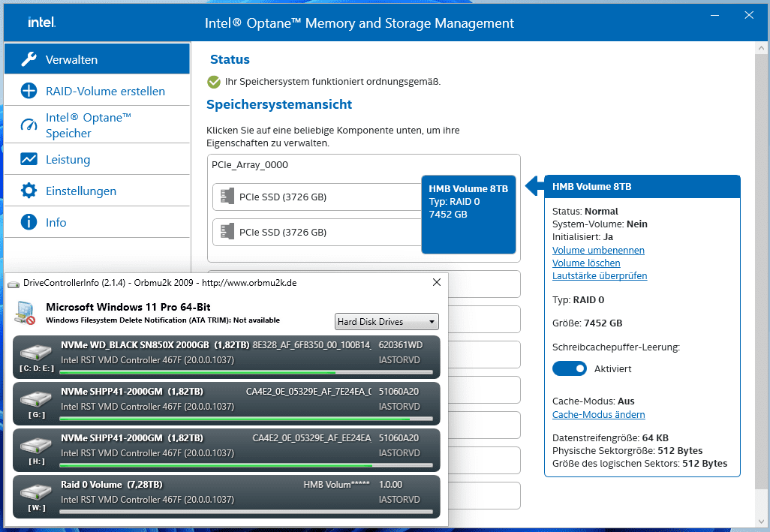Click the wrench icon next to Verwalten

[29, 59]
